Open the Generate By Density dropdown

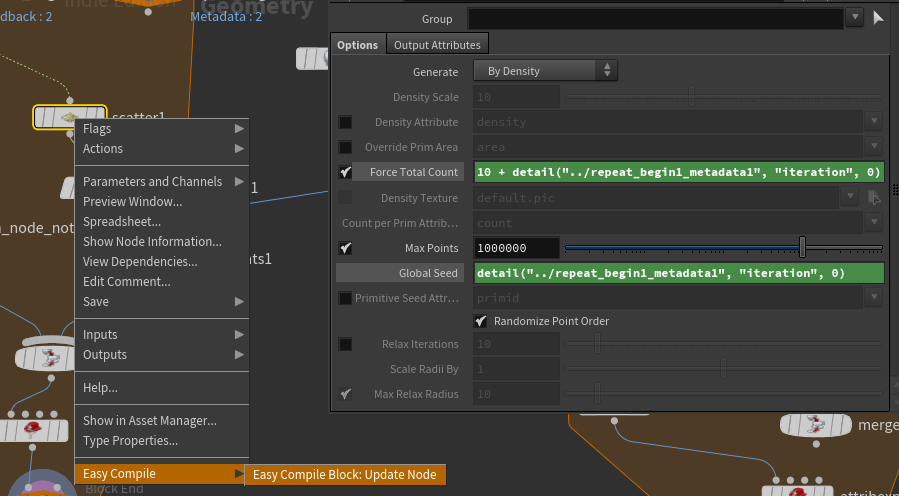pos(545,71)
